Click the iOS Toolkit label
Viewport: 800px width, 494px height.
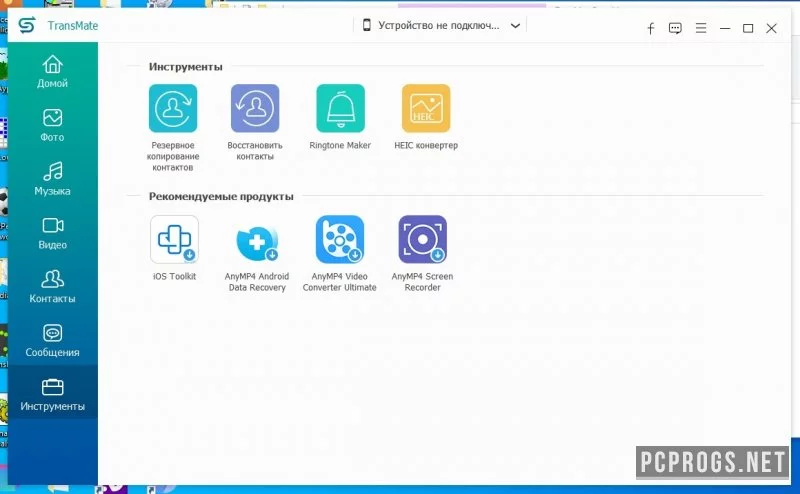click(174, 277)
